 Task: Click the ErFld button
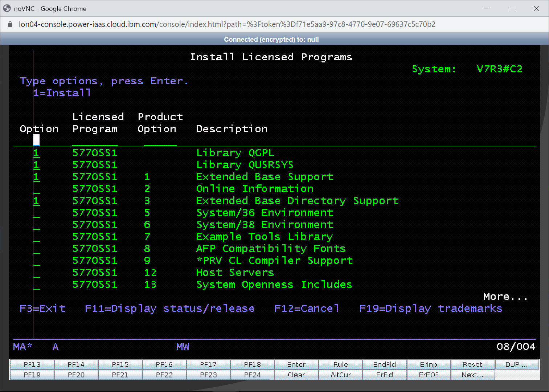[x=385, y=375]
